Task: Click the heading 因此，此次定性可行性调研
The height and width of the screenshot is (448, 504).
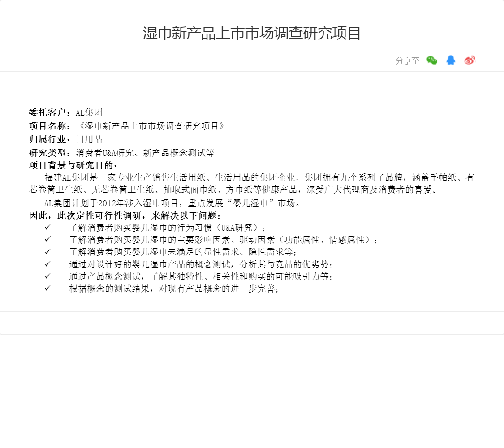Action: [125, 215]
